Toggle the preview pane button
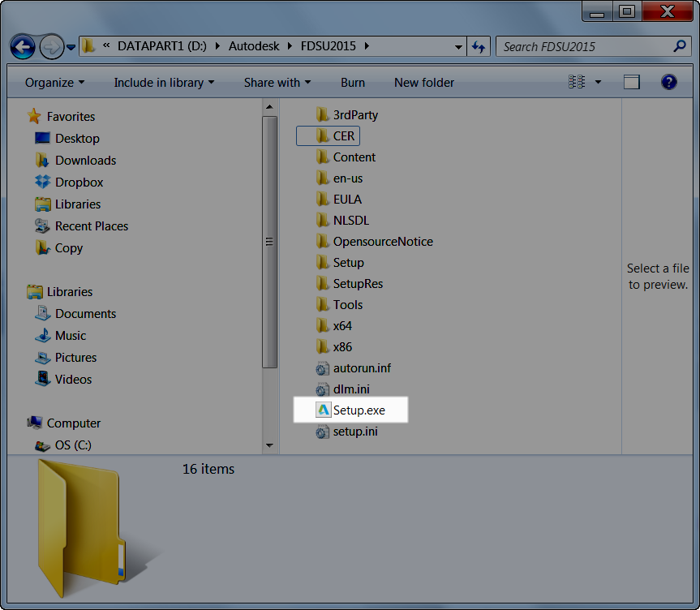Viewport: 700px width, 610px height. (631, 82)
